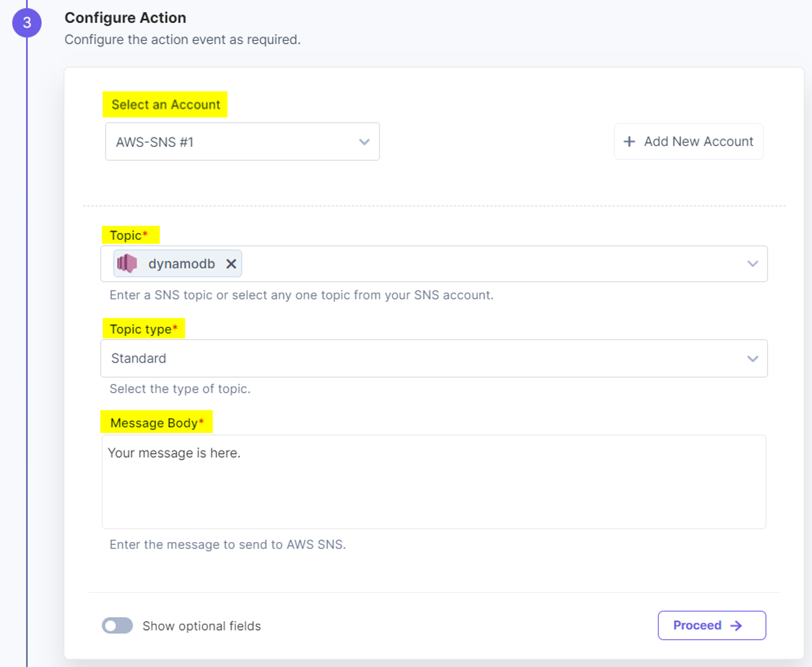This screenshot has width=812, height=667.
Task: Open the AWS-SNS #1 account dropdown
Action: 242,142
